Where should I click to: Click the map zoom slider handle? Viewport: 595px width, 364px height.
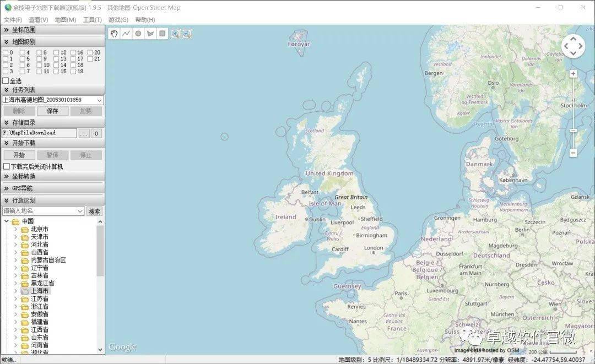click(573, 131)
